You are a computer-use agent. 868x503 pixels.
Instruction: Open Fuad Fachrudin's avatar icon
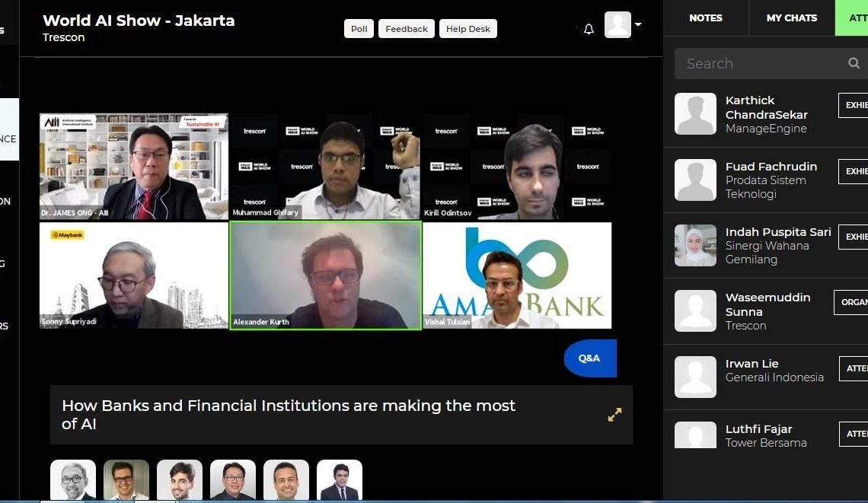pos(695,180)
